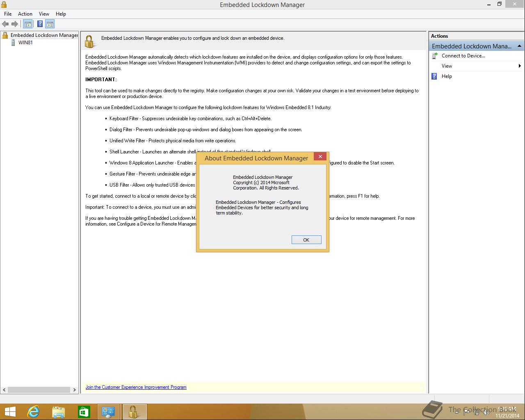Switch to Control Panel taskbar item
Image resolution: width=525 pixels, height=420 pixels.
click(x=109, y=412)
